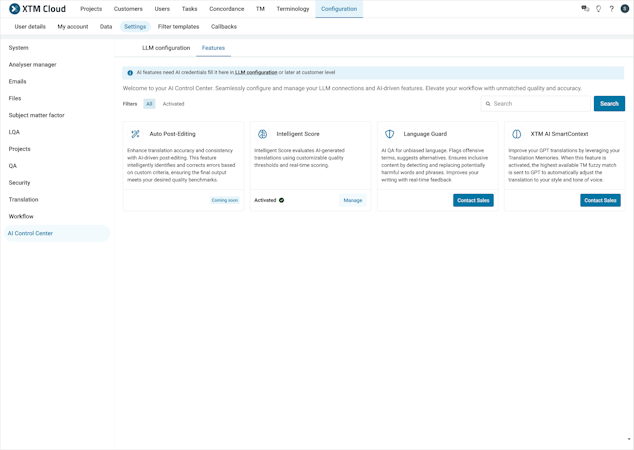Click the Activated status text
634x450 pixels.
265,200
